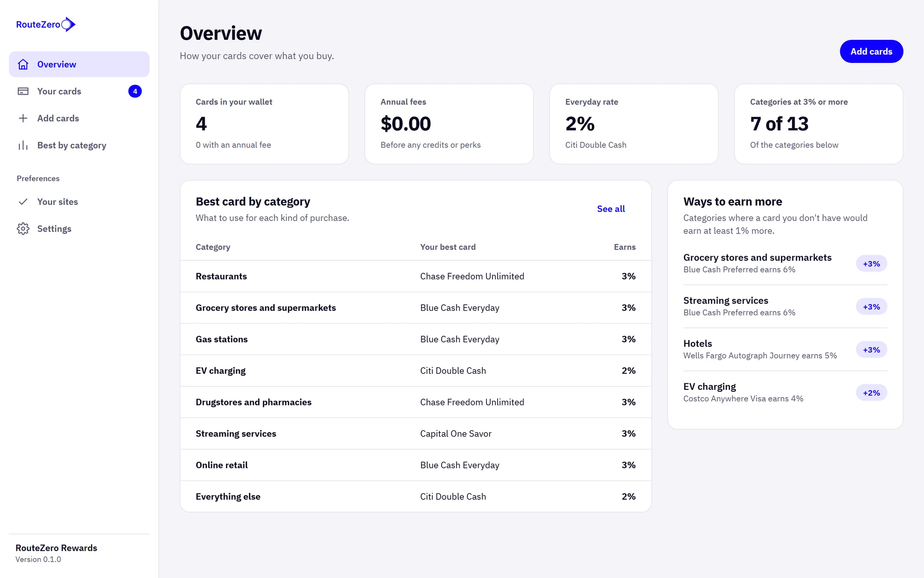Click the blue Add cards button
The image size is (924, 578).
pos(871,51)
